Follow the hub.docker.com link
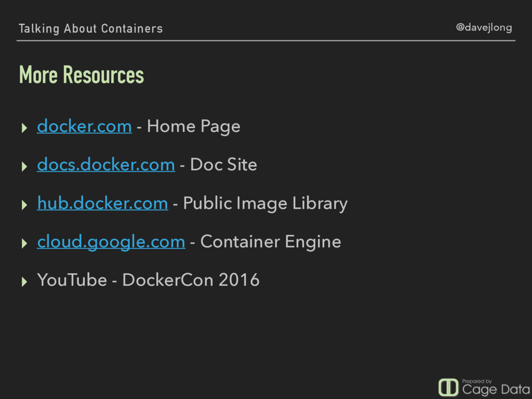 pos(102,203)
